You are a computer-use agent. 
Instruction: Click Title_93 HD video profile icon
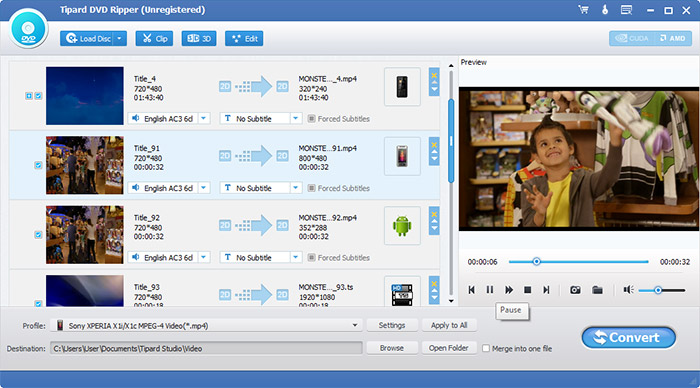[402, 295]
